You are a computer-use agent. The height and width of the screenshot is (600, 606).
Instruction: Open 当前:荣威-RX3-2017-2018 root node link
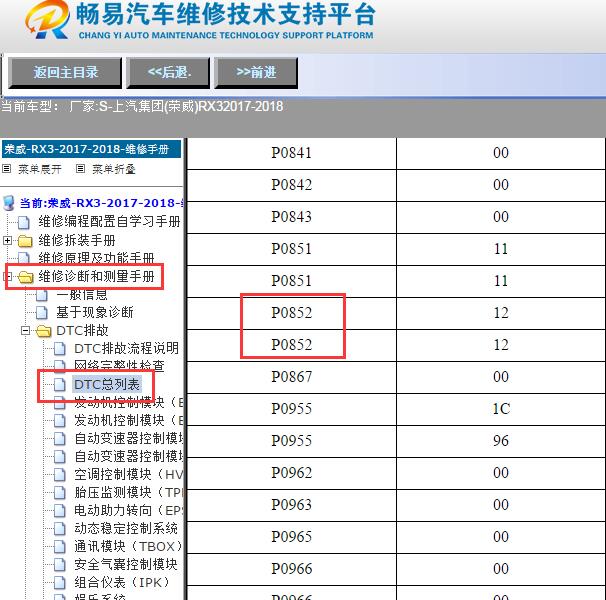click(x=102, y=203)
